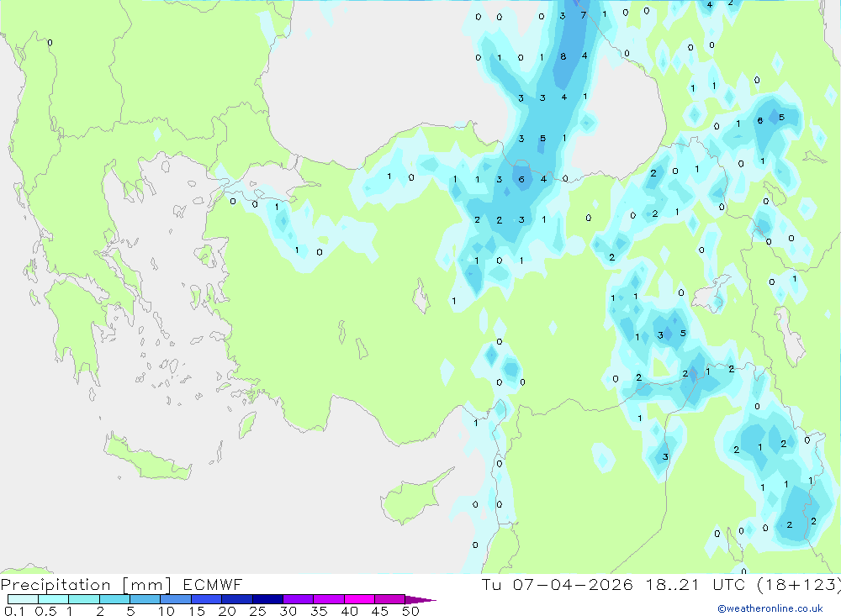Screen dimensions: 841x616
Task: Click the above-50 arrow tip of the legend
Action: click(x=421, y=599)
